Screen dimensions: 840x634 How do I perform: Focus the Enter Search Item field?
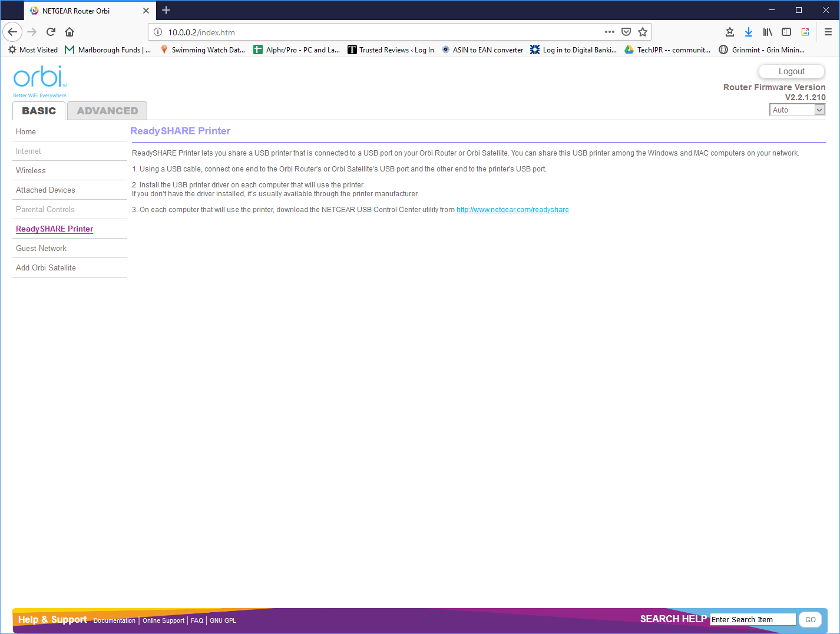pos(753,620)
